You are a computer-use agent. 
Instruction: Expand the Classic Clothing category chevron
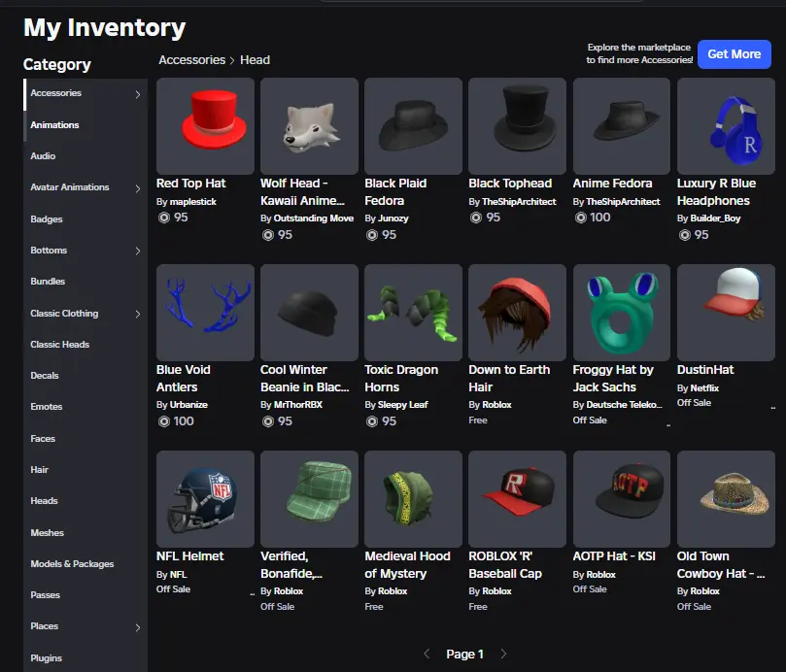137,314
